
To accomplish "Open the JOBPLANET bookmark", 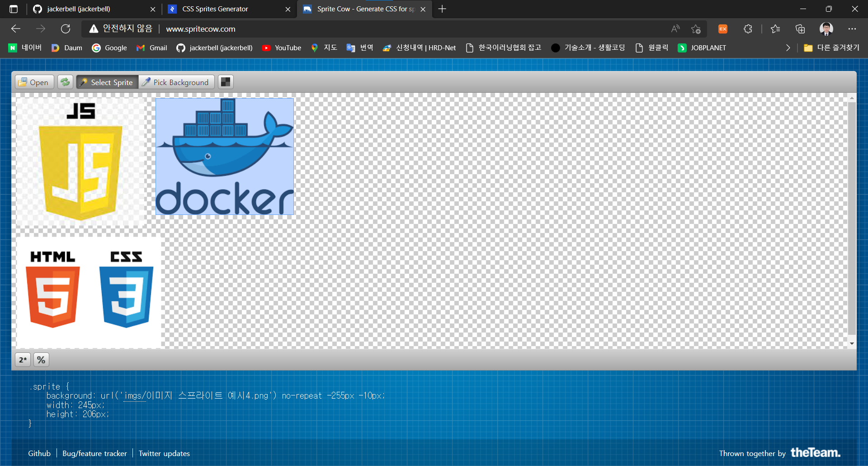I will click(702, 48).
